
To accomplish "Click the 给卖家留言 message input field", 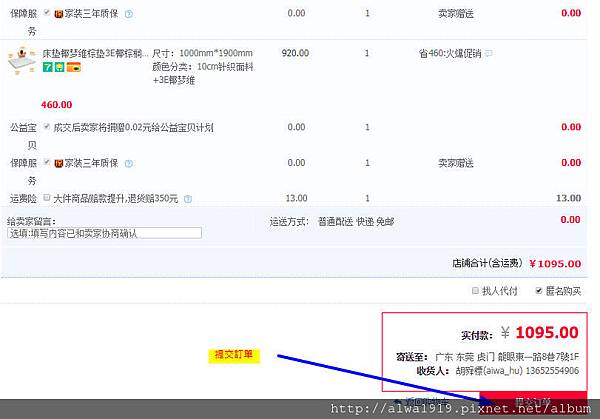I will 104,233.
